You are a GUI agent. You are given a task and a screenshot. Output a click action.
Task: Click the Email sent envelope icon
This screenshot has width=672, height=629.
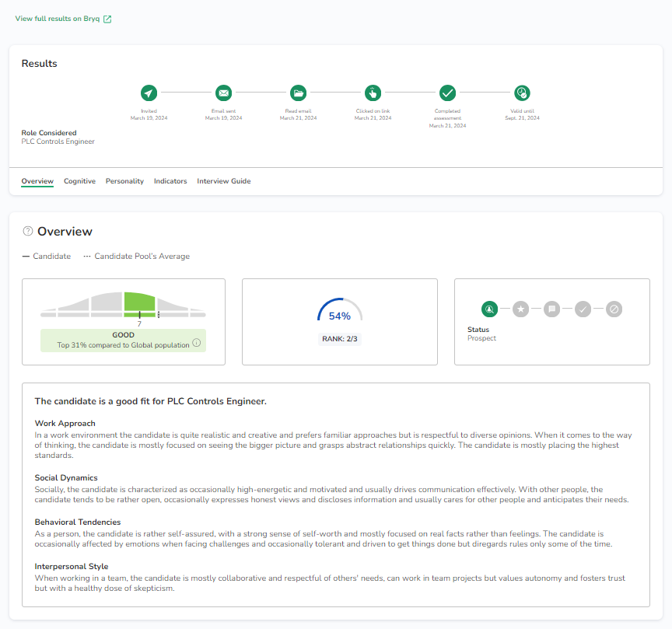tap(223, 93)
